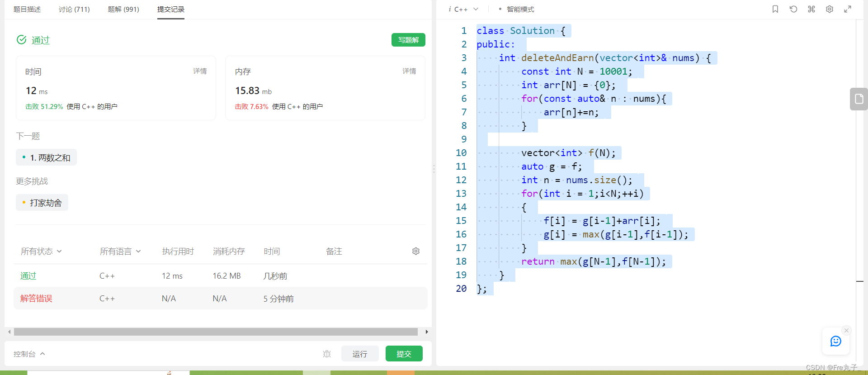The width and height of the screenshot is (868, 375).
Task: Open the 所有语言 filter dropdown
Action: click(120, 251)
